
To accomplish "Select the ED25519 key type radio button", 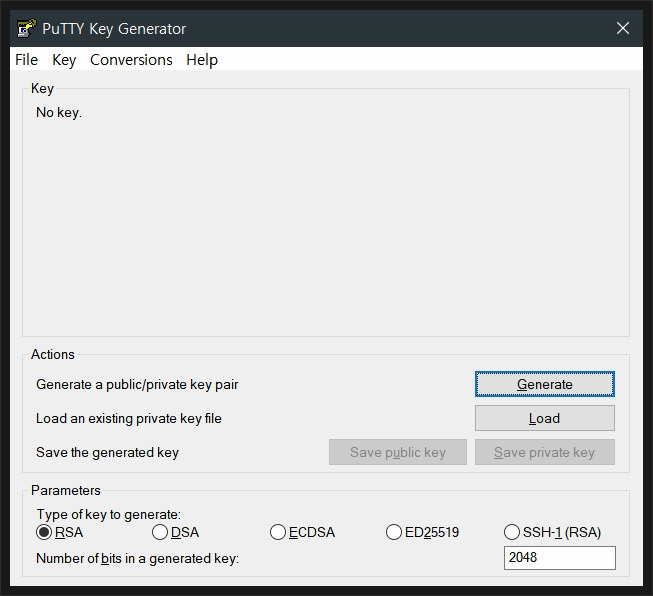I will pos(394,532).
